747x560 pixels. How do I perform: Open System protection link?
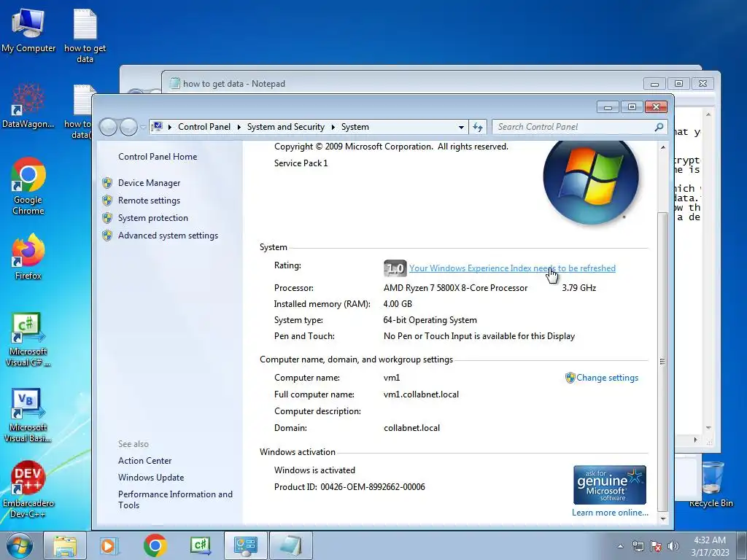153,218
